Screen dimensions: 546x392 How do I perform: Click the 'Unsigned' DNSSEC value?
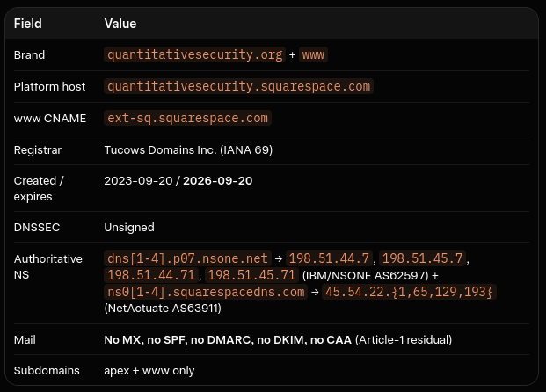(129, 228)
